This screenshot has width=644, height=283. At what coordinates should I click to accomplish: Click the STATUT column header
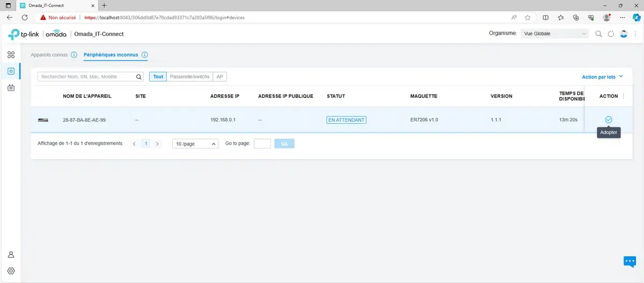pos(336,96)
